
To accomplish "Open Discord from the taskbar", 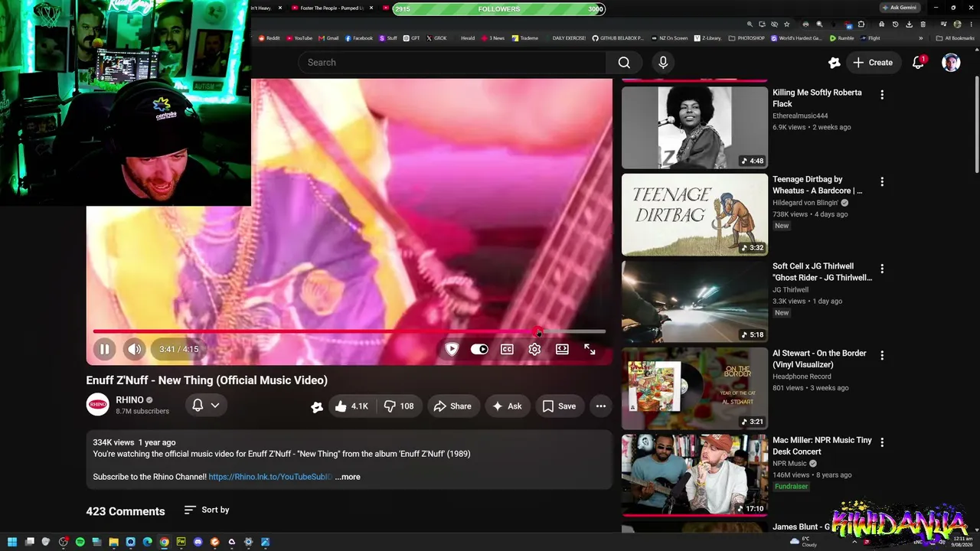I will (198, 542).
